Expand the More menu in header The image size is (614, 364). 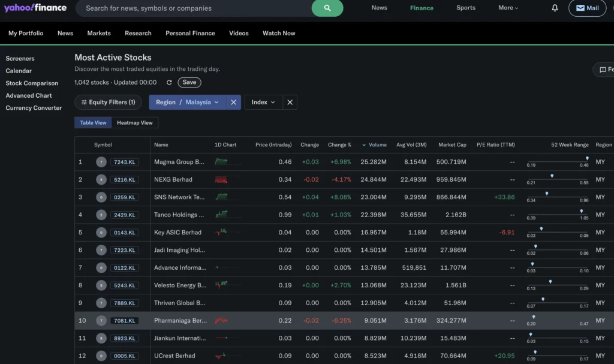coord(508,8)
